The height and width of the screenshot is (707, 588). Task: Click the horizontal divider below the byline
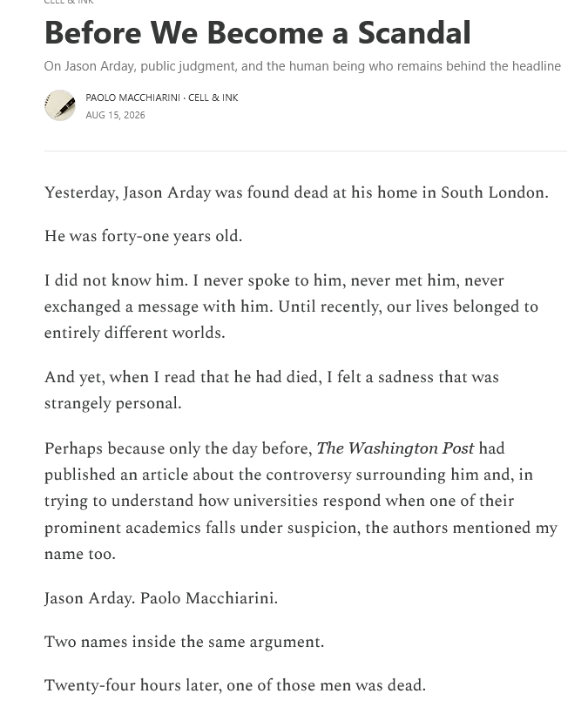click(x=306, y=151)
